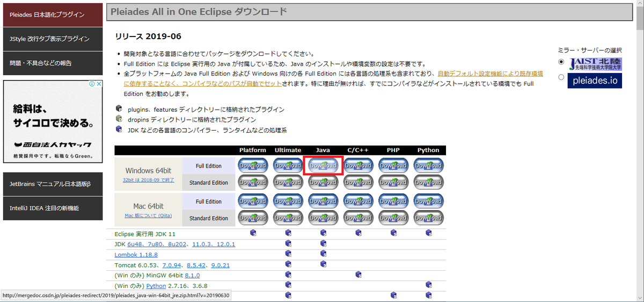
Task: Download Mac 64bit Standard Edition Java
Action: tap(323, 218)
